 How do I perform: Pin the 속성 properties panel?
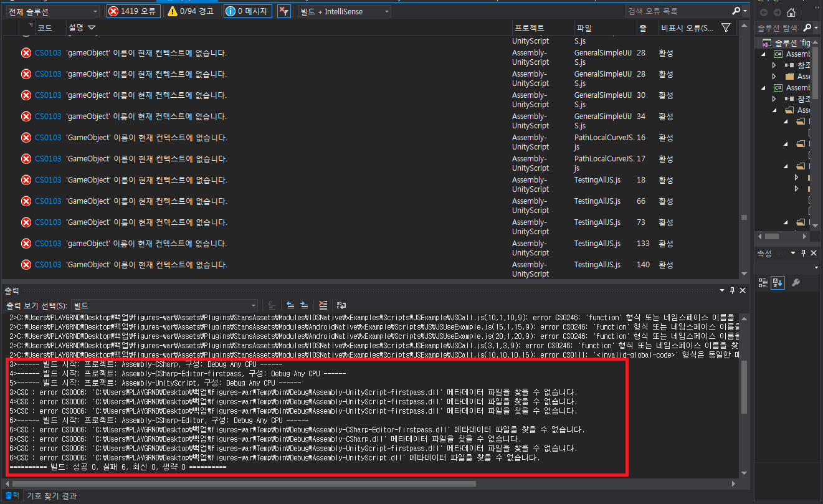804,253
